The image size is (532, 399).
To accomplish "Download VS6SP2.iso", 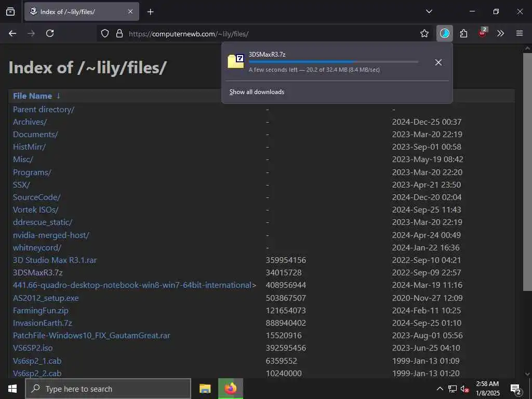I will (x=33, y=348).
